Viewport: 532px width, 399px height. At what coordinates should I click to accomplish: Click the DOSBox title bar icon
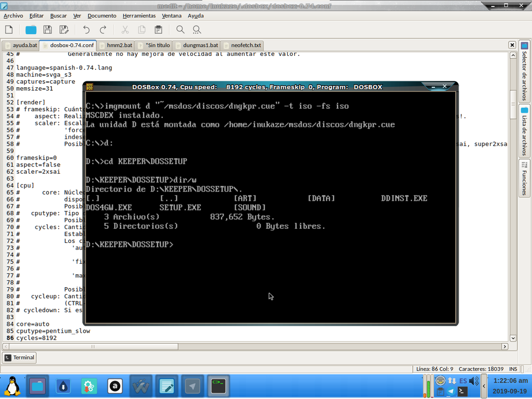90,87
